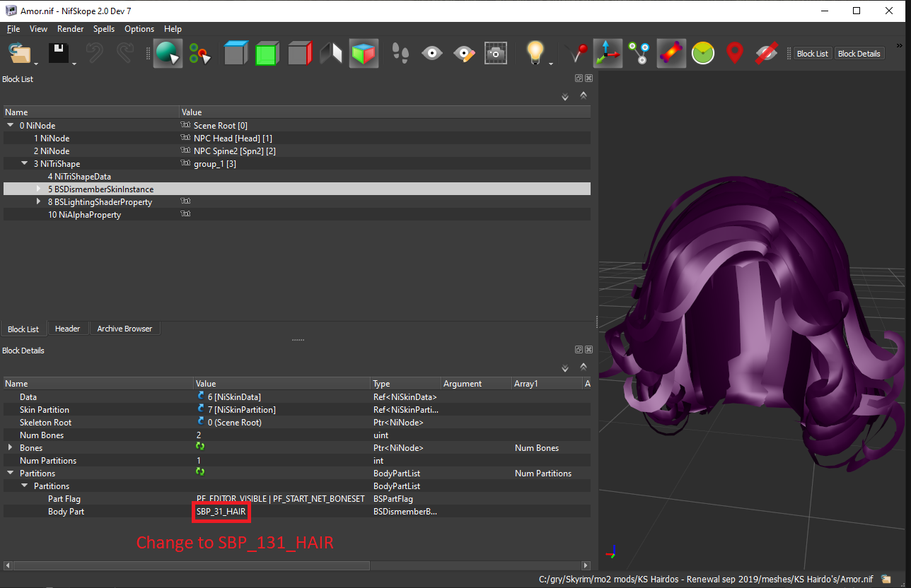Screen dimensions: 911x588
Task: Expand the Bones row in Block Details
Action: tap(11, 448)
